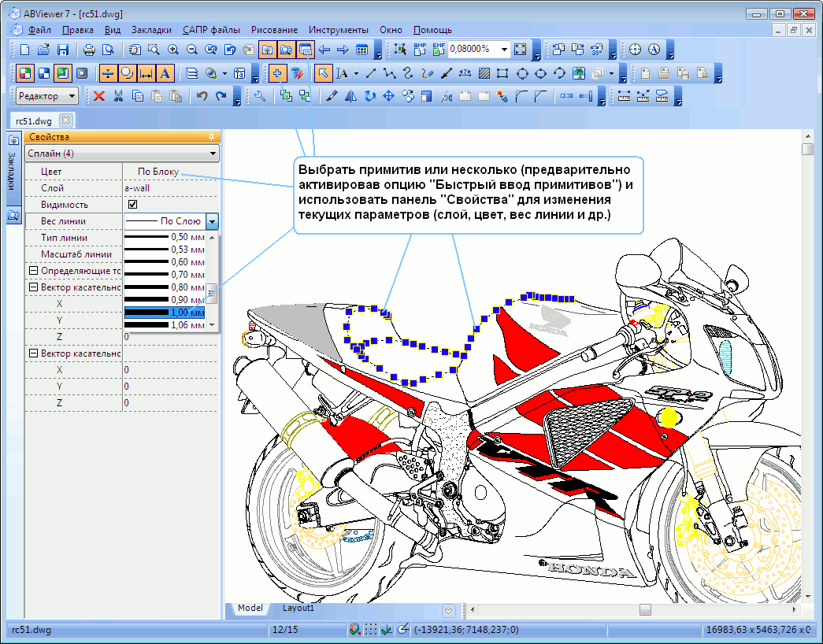
Task: Open the Layers stack icon
Action: (192, 73)
